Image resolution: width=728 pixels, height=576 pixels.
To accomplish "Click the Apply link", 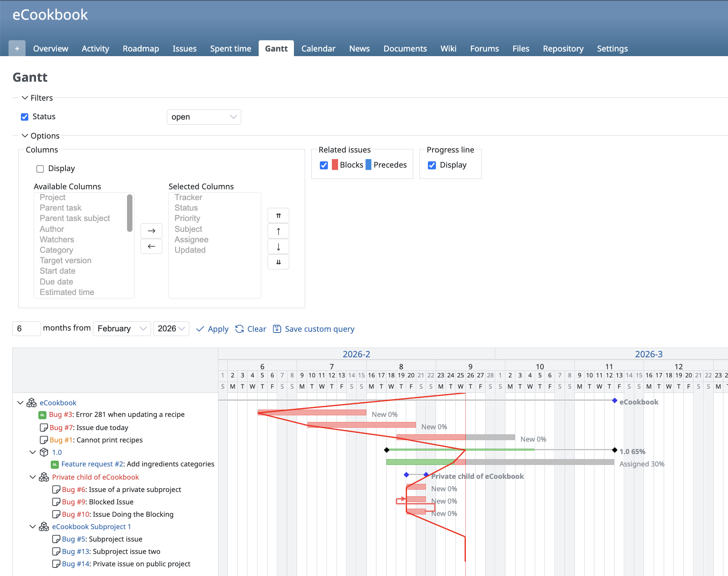I will [218, 329].
